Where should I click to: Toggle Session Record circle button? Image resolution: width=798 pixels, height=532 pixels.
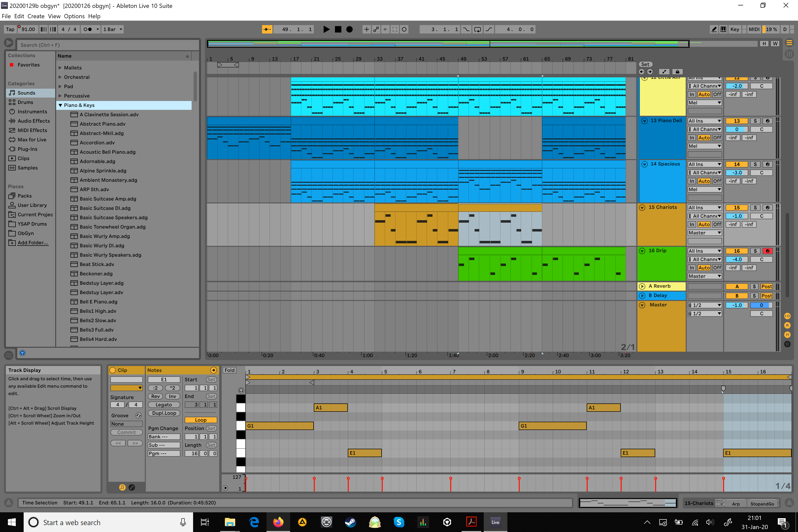404,30
